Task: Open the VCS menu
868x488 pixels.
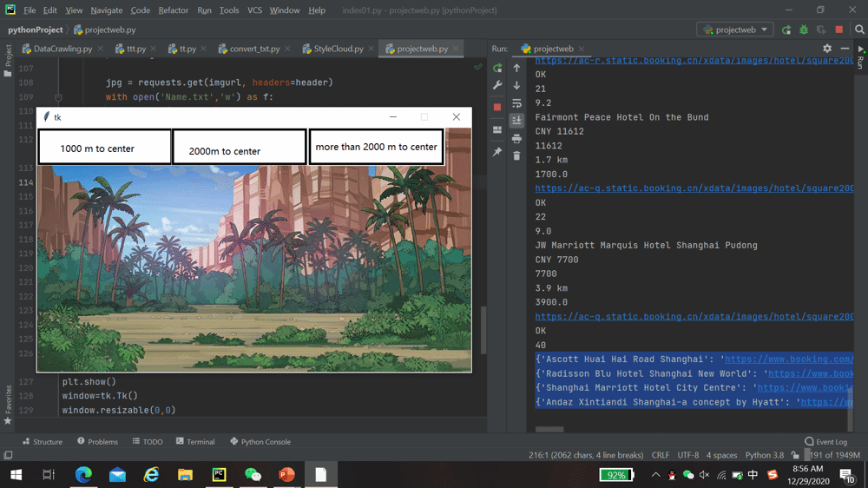Action: (x=254, y=10)
